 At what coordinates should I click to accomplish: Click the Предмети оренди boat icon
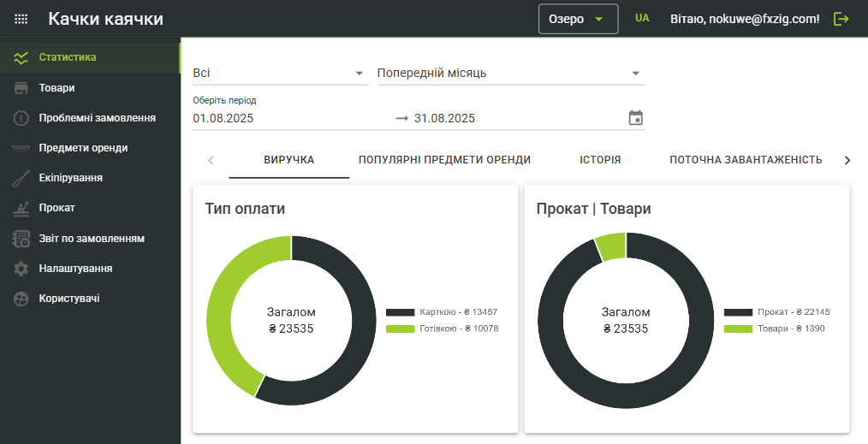point(21,148)
